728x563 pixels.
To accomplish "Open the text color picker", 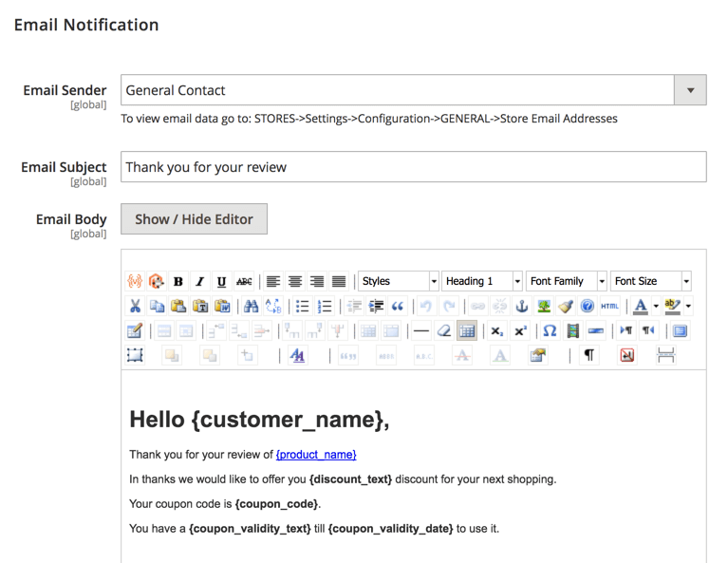I will tap(642, 307).
